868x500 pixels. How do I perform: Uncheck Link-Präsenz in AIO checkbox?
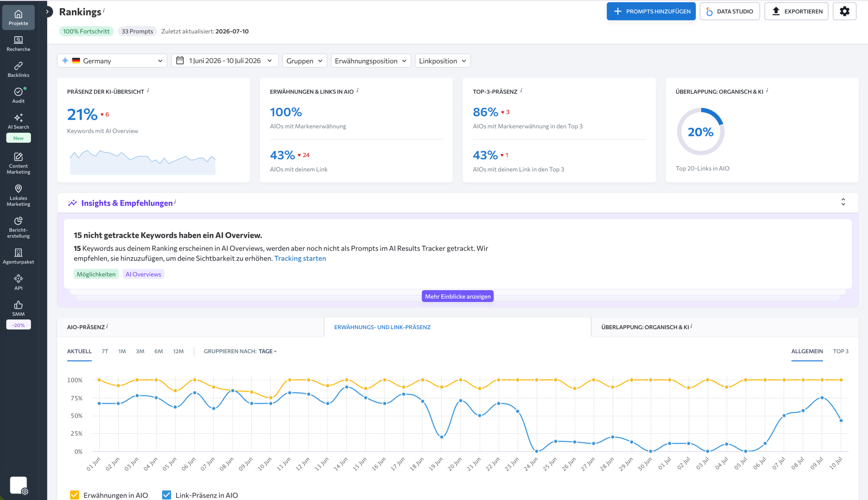[x=166, y=495]
